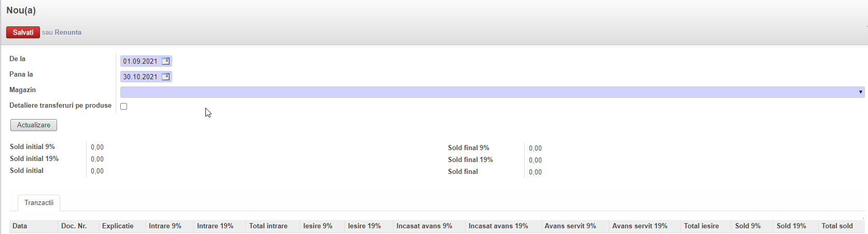Image resolution: width=868 pixels, height=234 pixels.
Task: Expand the Magazin dropdown arrow
Action: 860,92
